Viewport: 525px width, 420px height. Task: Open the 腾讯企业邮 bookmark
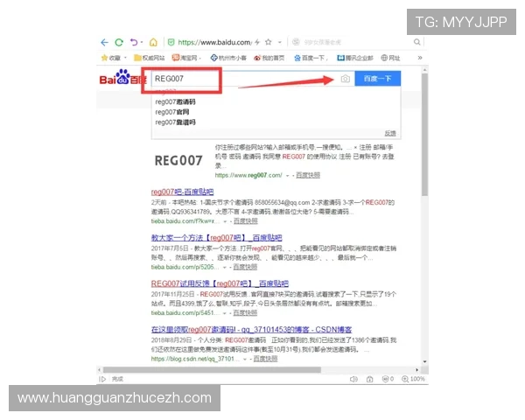[x=355, y=58]
